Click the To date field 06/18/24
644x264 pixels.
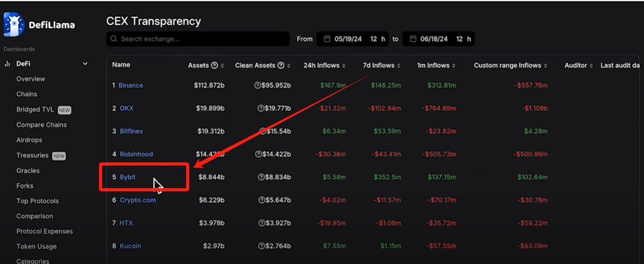[x=434, y=39]
